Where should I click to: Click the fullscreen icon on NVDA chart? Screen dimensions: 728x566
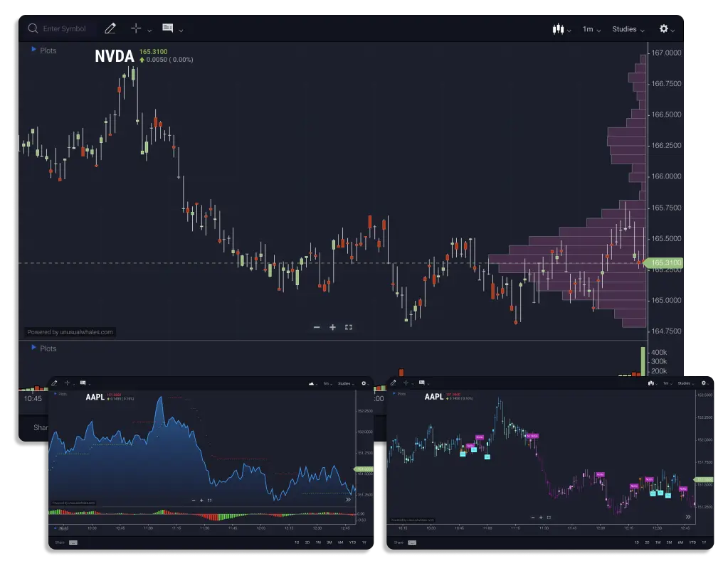coord(349,327)
